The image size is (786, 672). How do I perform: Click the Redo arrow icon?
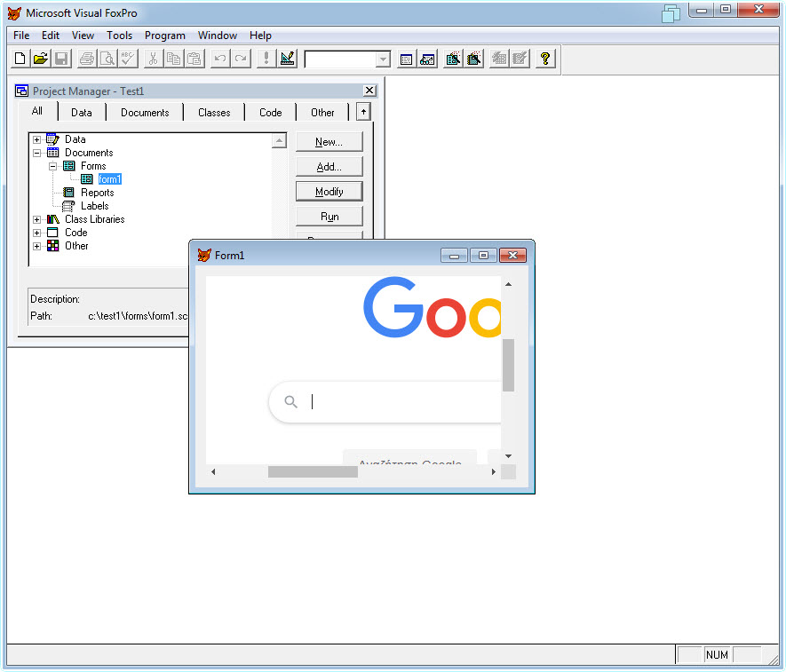[241, 59]
